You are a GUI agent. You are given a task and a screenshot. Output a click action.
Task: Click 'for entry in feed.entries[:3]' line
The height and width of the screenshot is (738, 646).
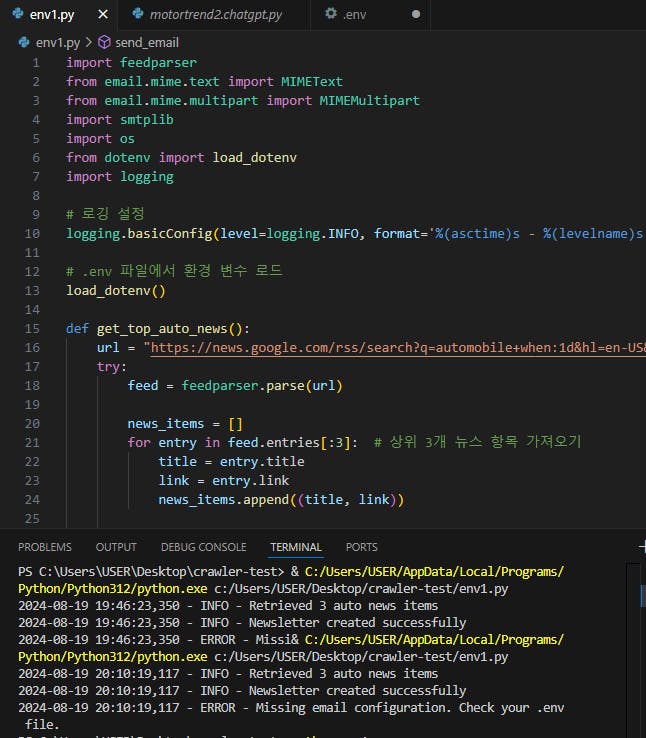tap(242, 442)
